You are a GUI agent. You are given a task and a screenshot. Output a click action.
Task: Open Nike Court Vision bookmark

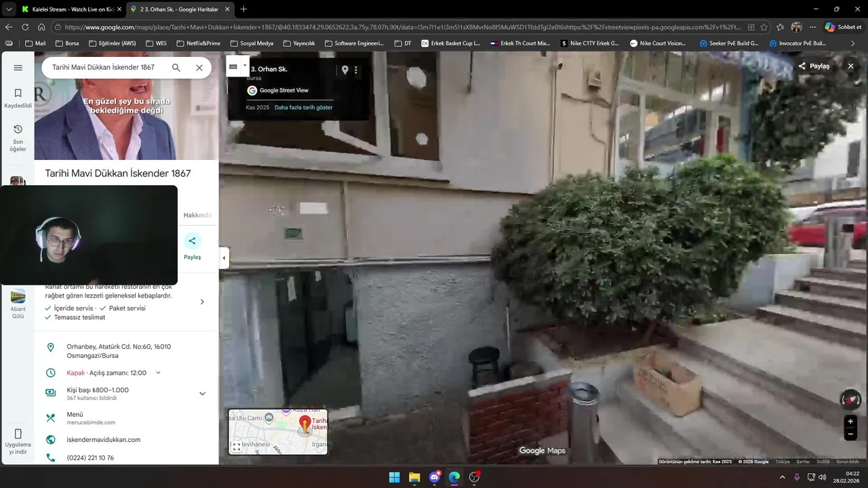(658, 43)
